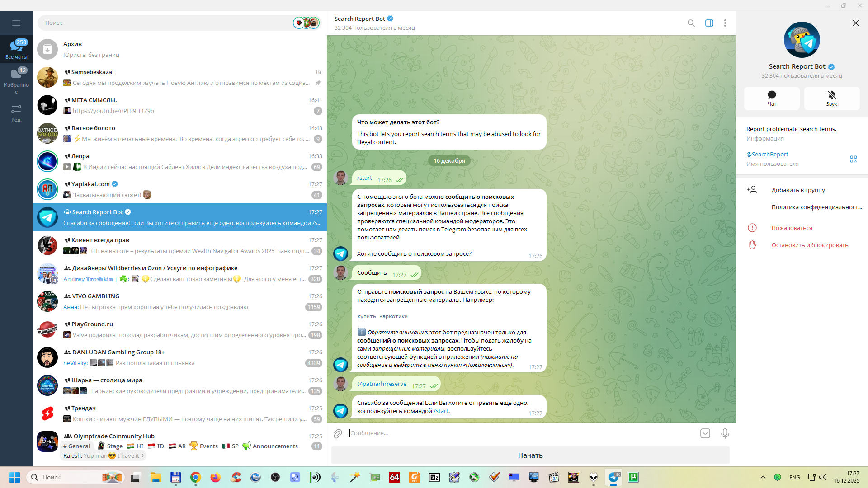Open three-dot chat options menu
The width and height of the screenshot is (868, 488).
(725, 23)
